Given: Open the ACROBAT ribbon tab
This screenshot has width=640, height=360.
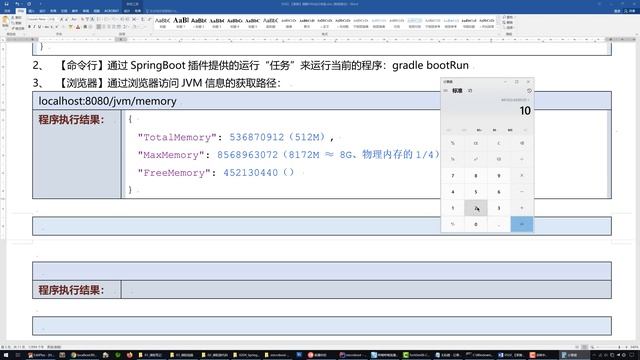Looking at the screenshot, I should coord(111,11).
